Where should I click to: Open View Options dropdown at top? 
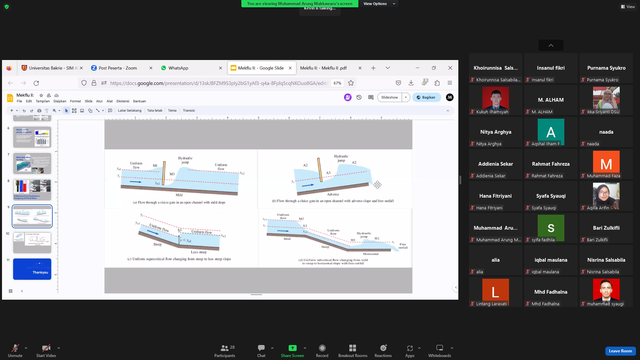click(378, 4)
